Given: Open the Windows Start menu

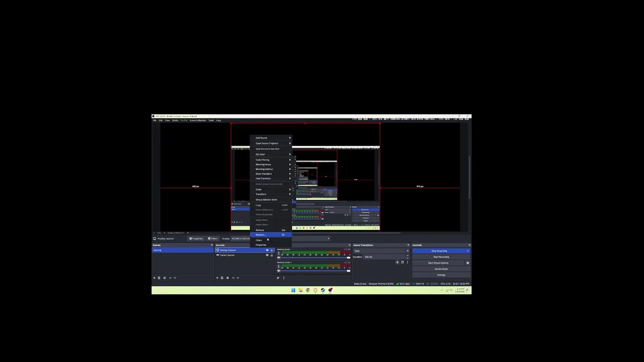Looking at the screenshot, I should 293,290.
